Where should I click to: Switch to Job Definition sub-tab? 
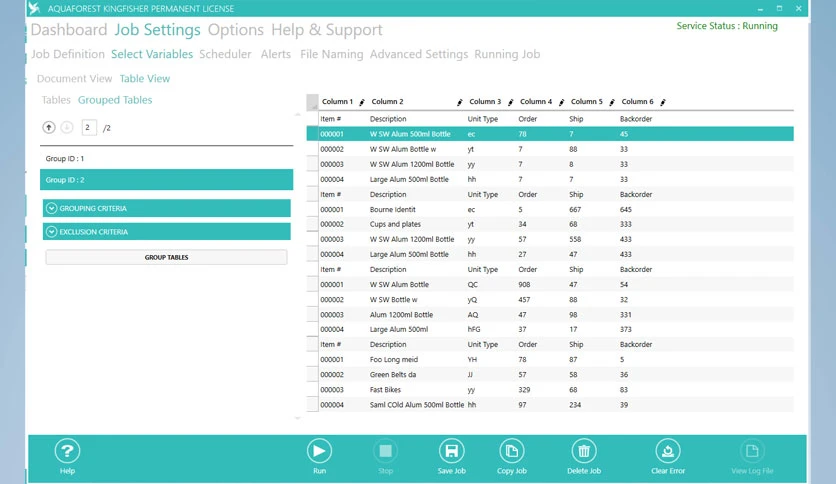[x=68, y=54]
